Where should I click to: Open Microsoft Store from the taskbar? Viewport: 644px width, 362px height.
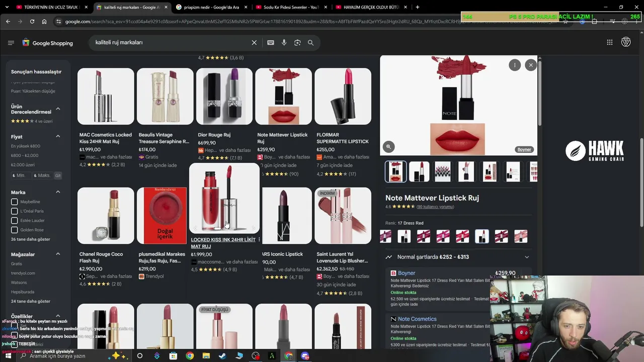173,356
